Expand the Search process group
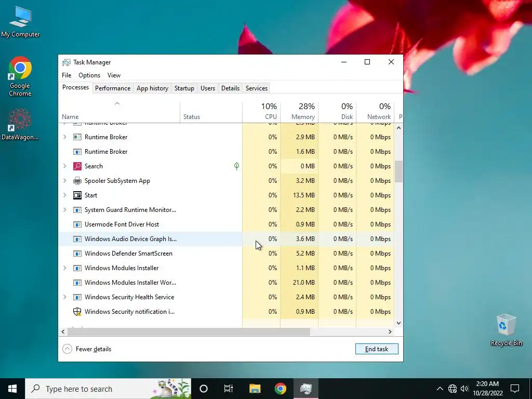The image size is (532, 399). pos(65,166)
